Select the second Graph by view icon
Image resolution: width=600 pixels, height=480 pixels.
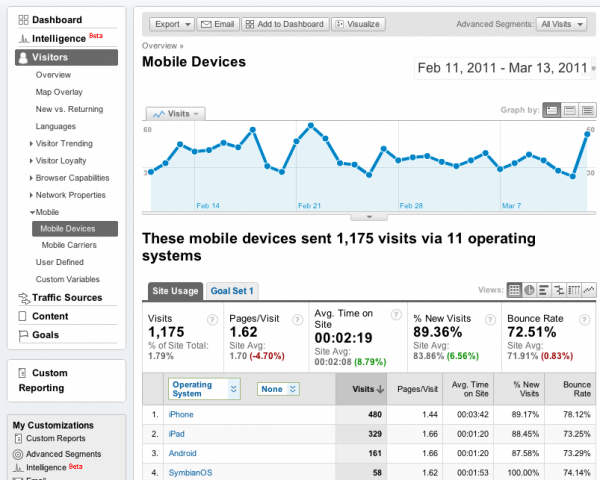pos(569,111)
